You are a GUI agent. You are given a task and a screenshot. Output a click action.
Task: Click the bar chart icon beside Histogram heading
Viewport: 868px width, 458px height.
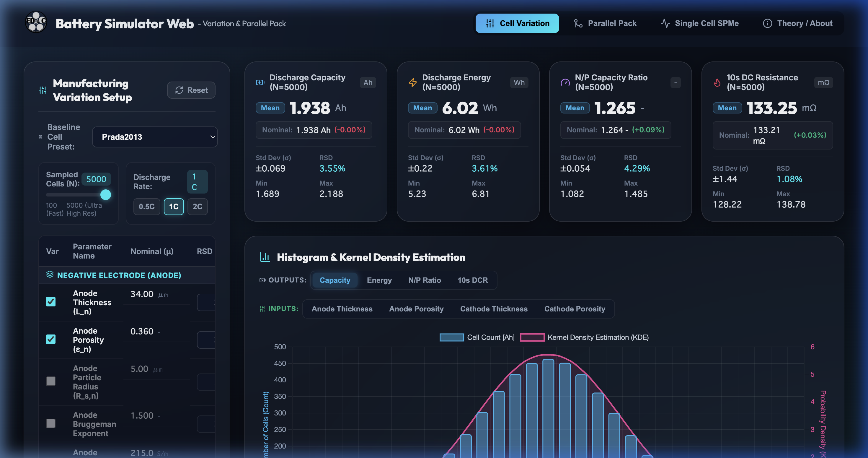[x=265, y=257]
